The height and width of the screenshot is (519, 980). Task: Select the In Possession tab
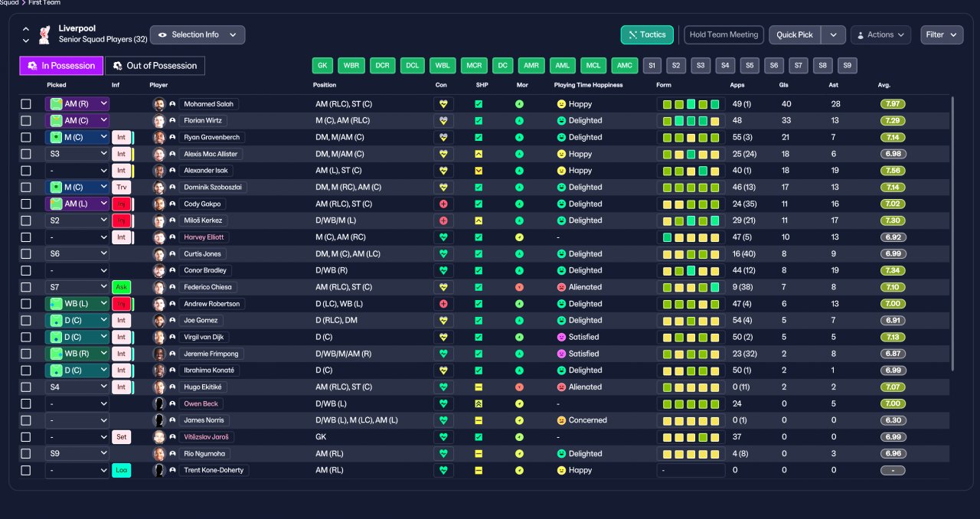tap(61, 66)
